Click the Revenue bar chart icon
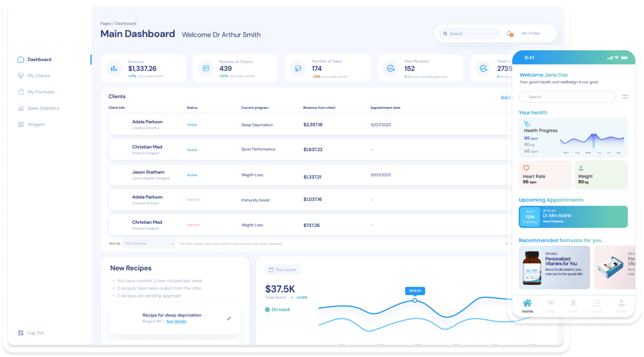 tap(114, 68)
